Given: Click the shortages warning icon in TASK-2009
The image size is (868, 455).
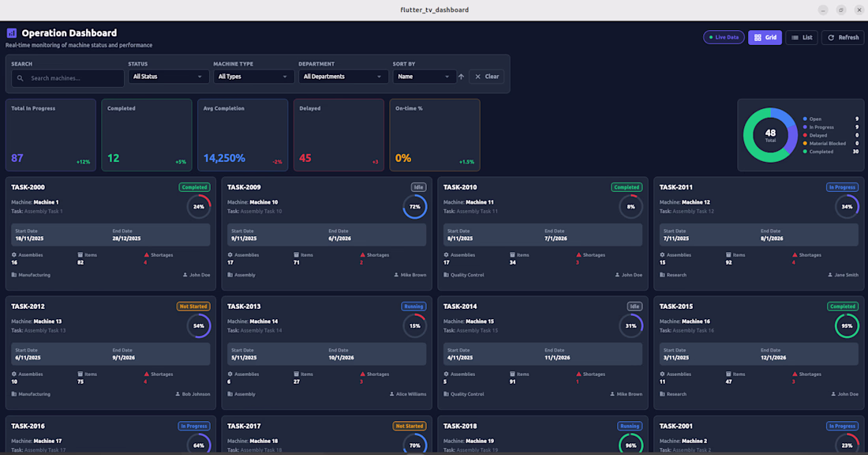Looking at the screenshot, I should click(363, 255).
